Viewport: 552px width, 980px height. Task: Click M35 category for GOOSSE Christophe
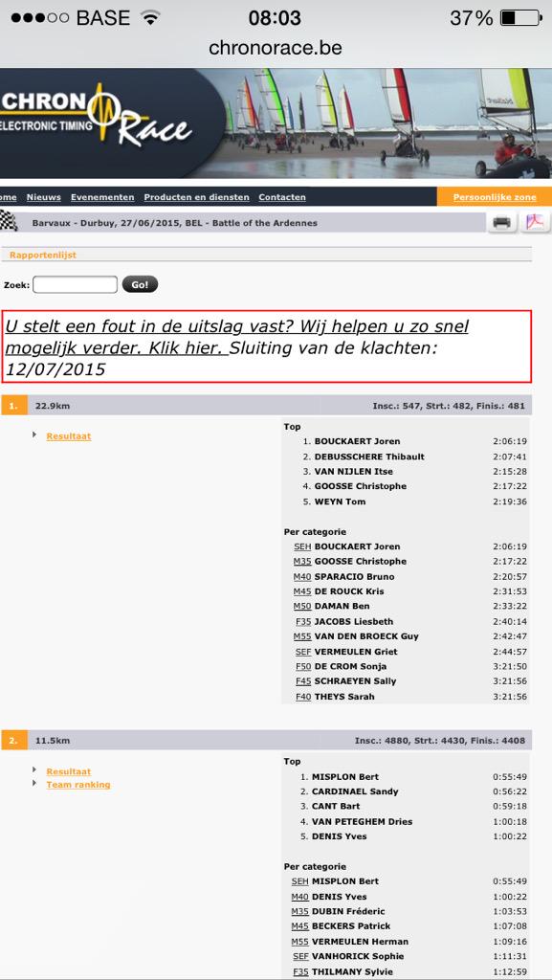tap(302, 561)
